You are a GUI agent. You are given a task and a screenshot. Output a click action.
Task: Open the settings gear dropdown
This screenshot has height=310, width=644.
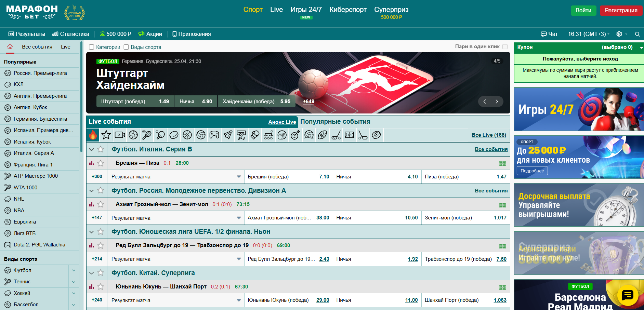coord(622,34)
